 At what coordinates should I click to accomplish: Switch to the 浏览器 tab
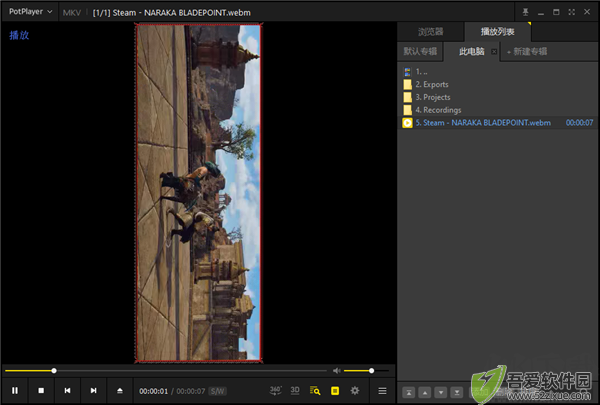430,31
